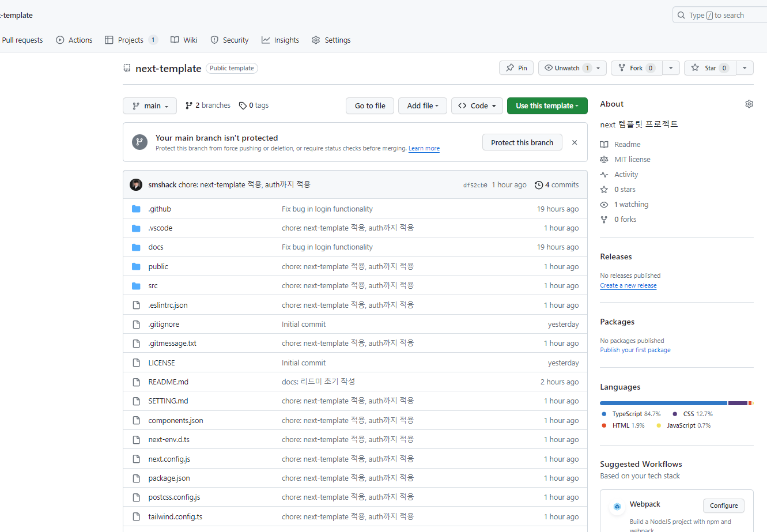Screen dimensions: 767x532
Task: Open the Unwatch notifications dropdown
Action: pyautogui.click(x=572, y=68)
